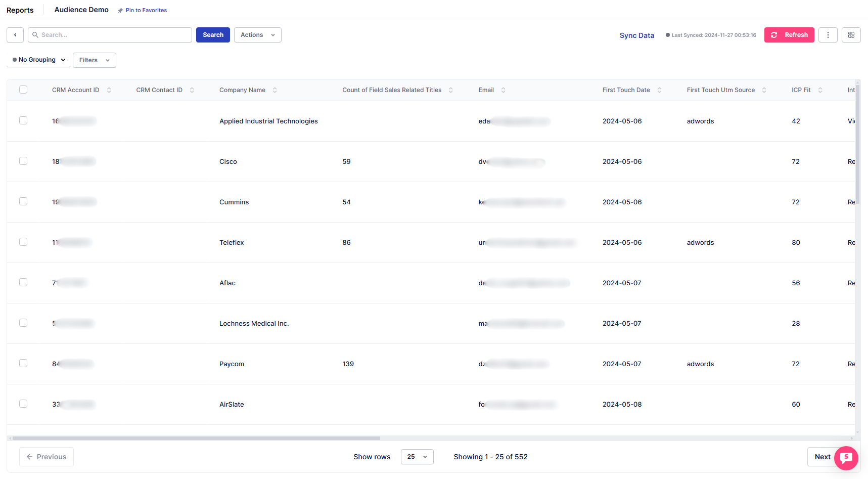Change the Show rows 25 selector
This screenshot has width=868, height=479.
[417, 457]
